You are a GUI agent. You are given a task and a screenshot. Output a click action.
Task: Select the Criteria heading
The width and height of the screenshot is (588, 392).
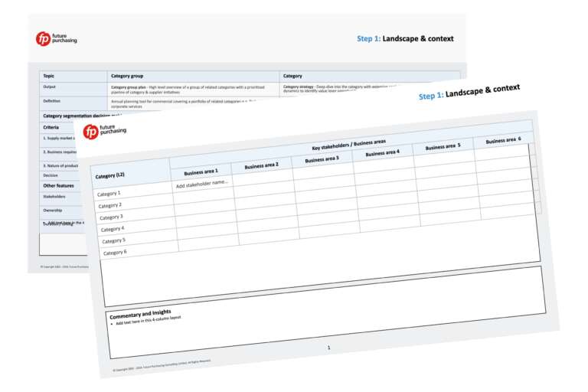(51, 127)
